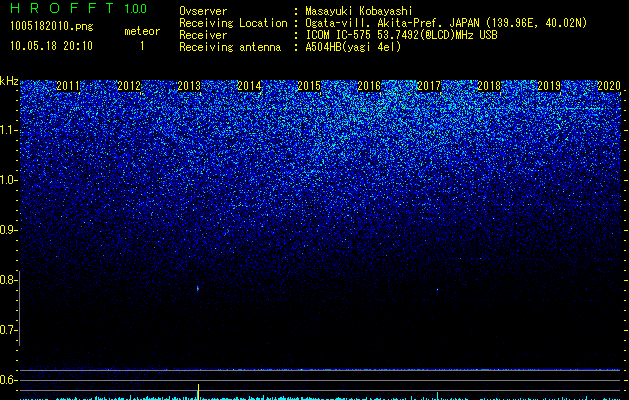Screen dimensions: 629x400
Task: Click the Receiving antenna label
Action: coord(230,47)
